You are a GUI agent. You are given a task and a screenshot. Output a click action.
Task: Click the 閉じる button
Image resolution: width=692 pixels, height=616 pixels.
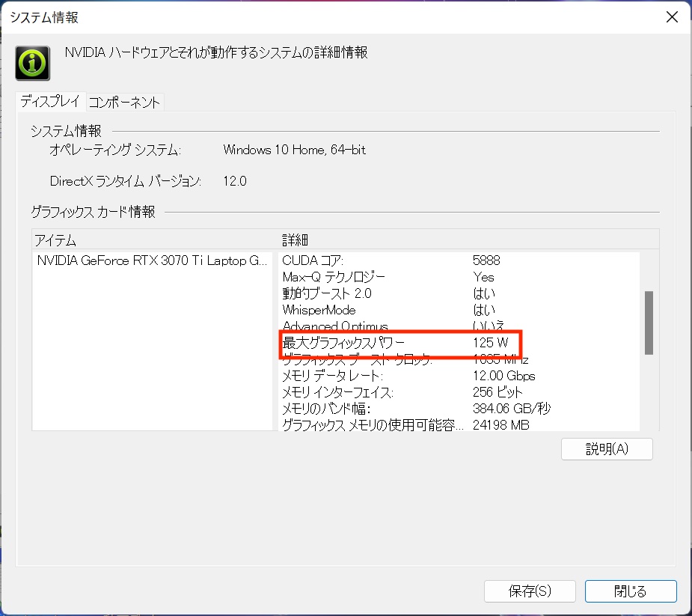click(630, 591)
